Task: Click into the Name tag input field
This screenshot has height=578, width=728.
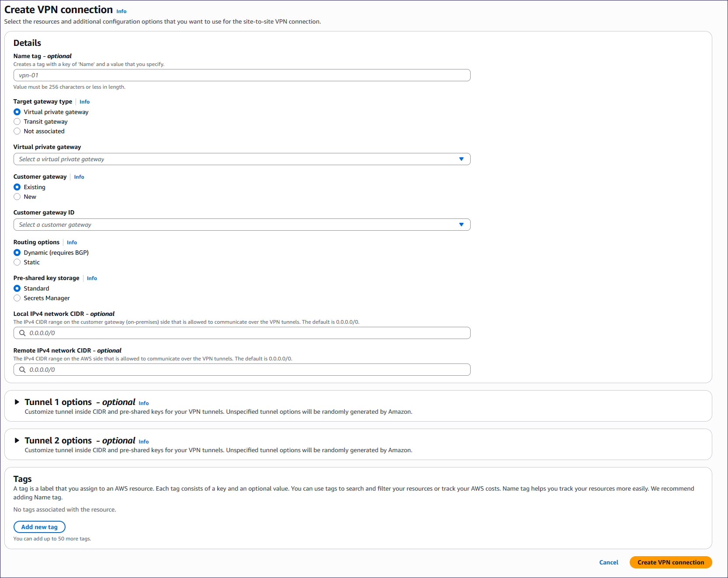Action: coord(242,75)
